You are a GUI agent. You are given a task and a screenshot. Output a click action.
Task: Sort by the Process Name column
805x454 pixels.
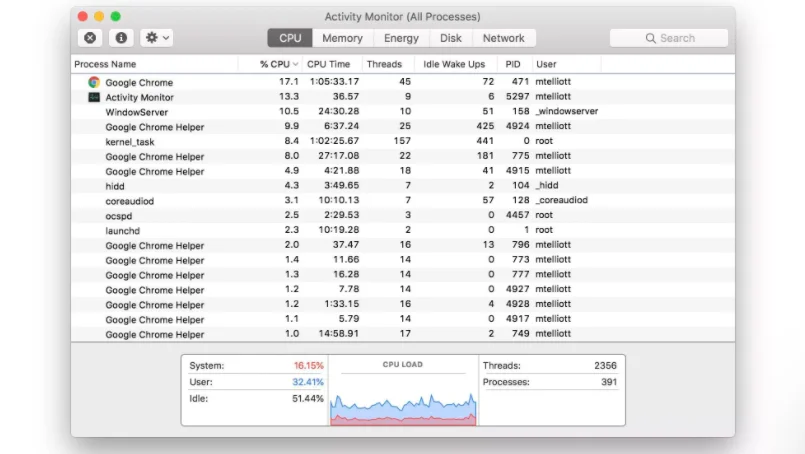tap(150, 64)
